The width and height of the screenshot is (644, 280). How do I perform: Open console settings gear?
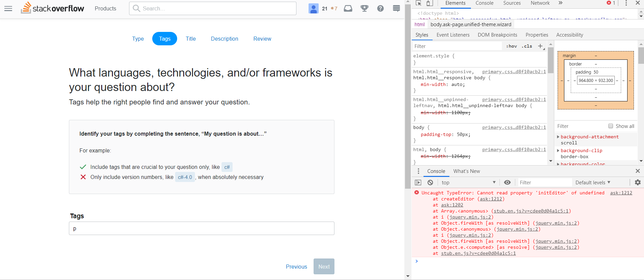click(638, 183)
